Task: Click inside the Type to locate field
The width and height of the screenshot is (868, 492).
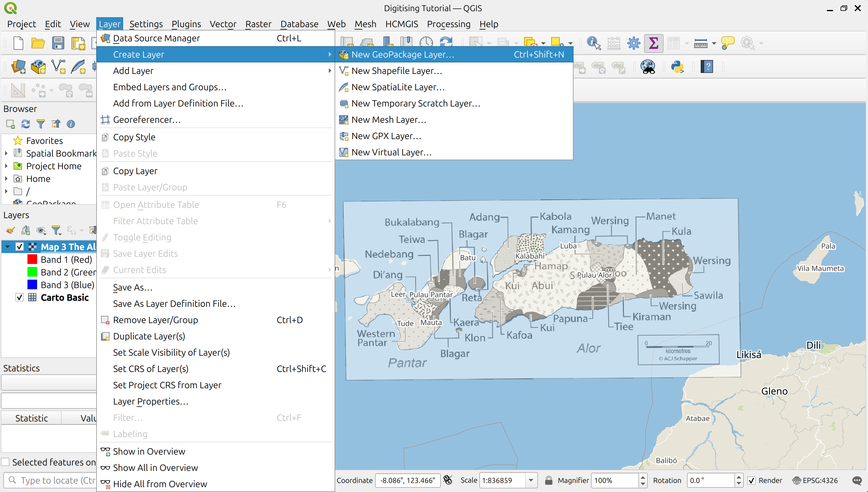Action: (51, 480)
